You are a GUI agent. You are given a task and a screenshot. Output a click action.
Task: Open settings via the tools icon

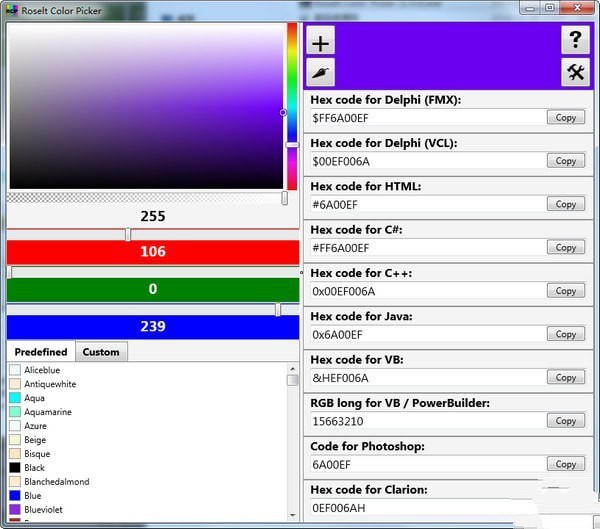pyautogui.click(x=575, y=72)
